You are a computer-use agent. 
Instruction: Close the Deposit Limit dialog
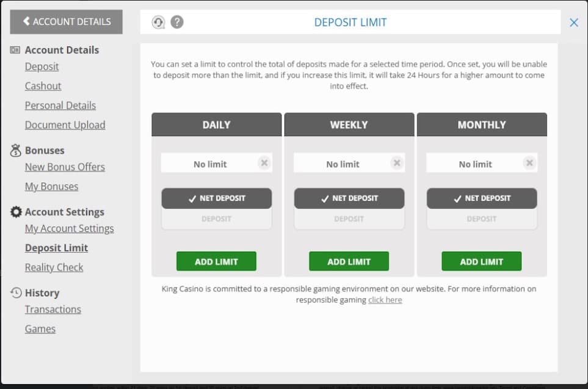coord(574,23)
